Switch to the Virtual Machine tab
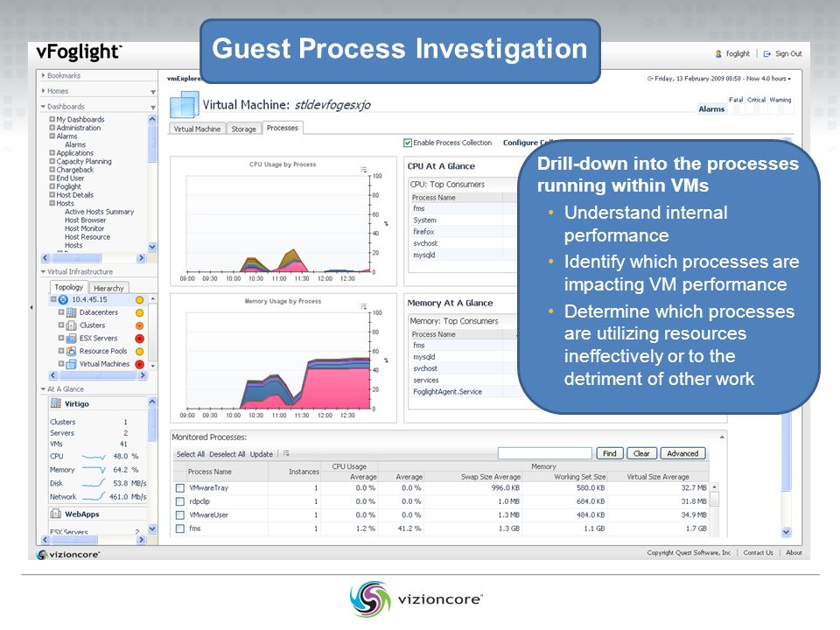 (x=197, y=129)
